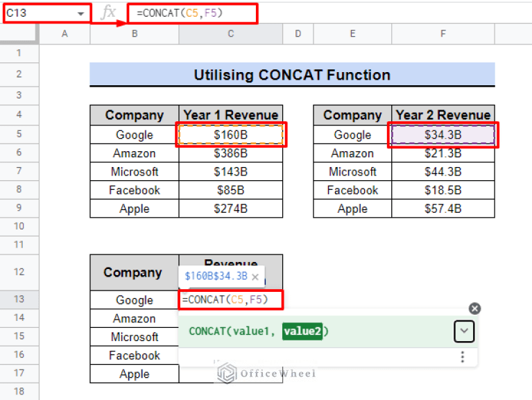
Task: Select column B header
Action: 135,34
